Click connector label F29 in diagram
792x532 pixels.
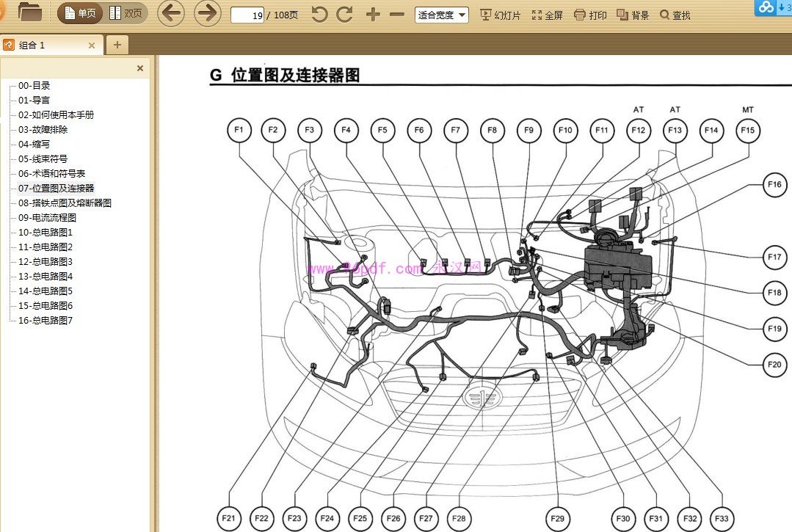point(558,518)
